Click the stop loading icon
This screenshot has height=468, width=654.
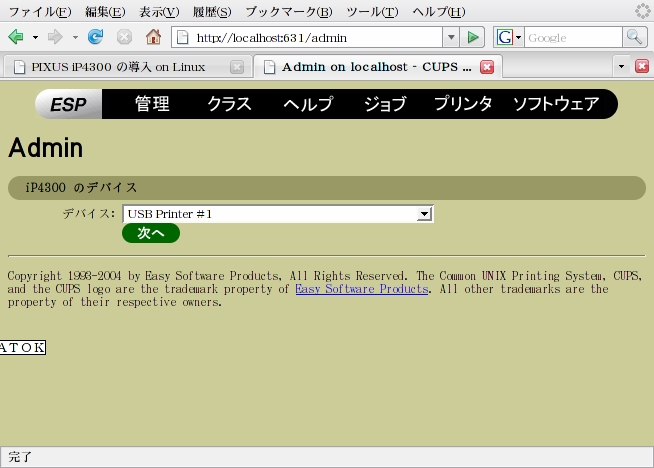[124, 37]
